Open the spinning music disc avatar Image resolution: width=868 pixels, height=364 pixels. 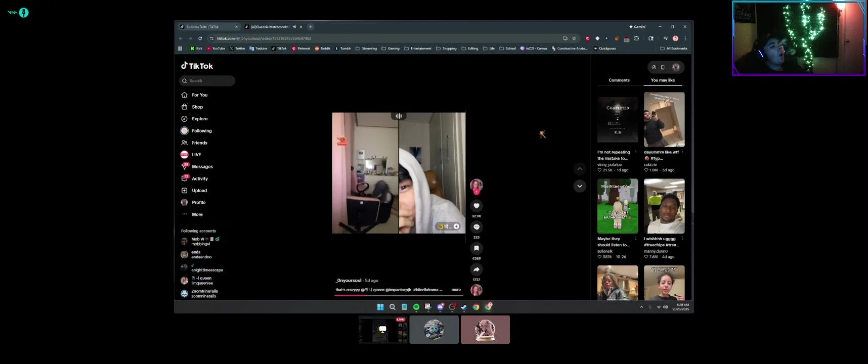476,290
